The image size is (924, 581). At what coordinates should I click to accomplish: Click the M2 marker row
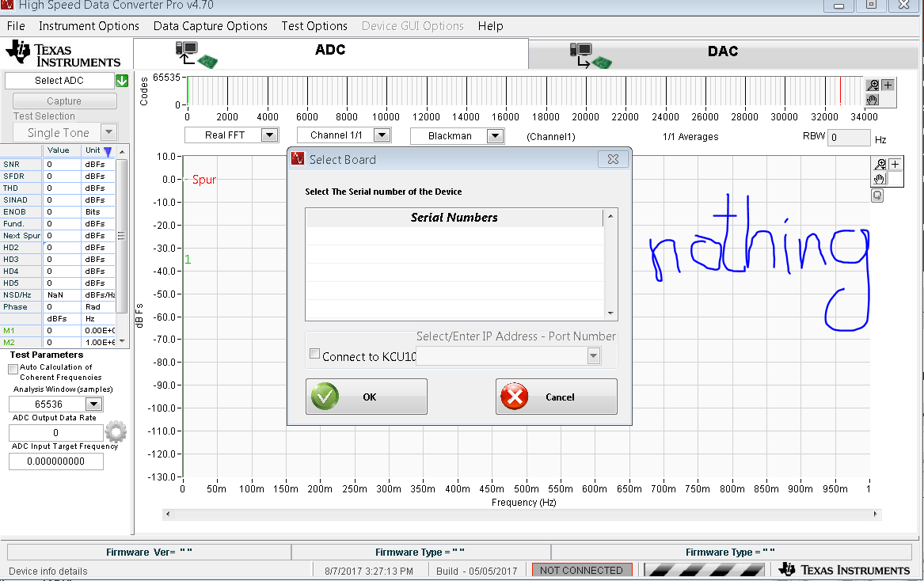pos(58,343)
